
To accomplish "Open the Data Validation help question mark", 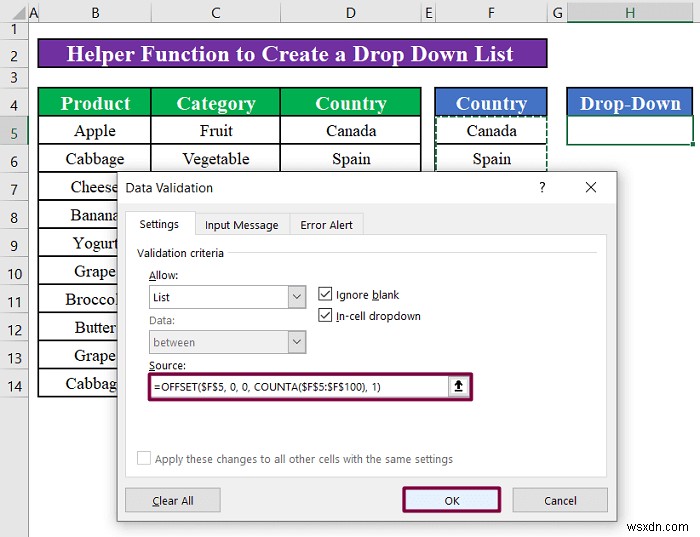I will [x=542, y=187].
